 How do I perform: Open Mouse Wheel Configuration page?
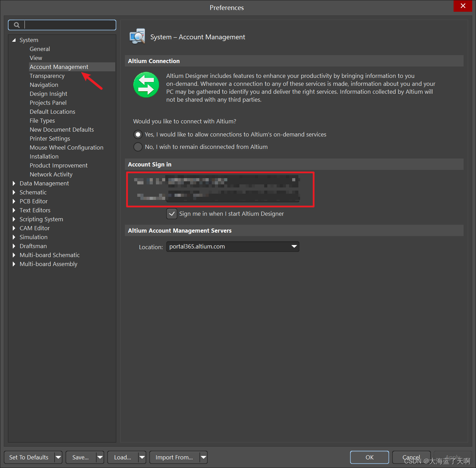(67, 147)
